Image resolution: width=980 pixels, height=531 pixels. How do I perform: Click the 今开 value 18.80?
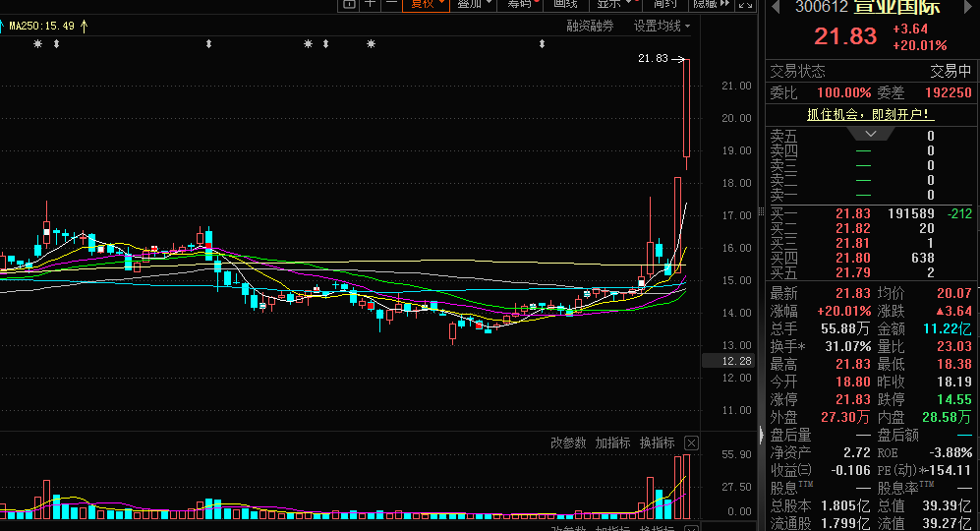[852, 382]
